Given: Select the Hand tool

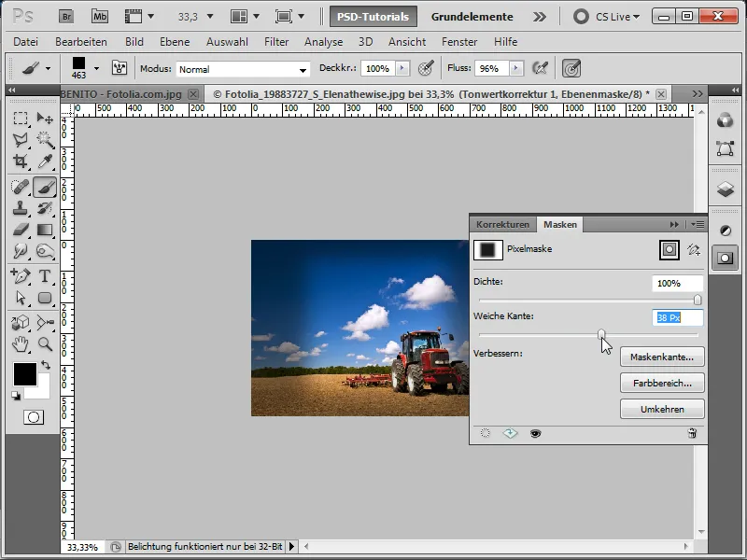Looking at the screenshot, I should pos(20,343).
